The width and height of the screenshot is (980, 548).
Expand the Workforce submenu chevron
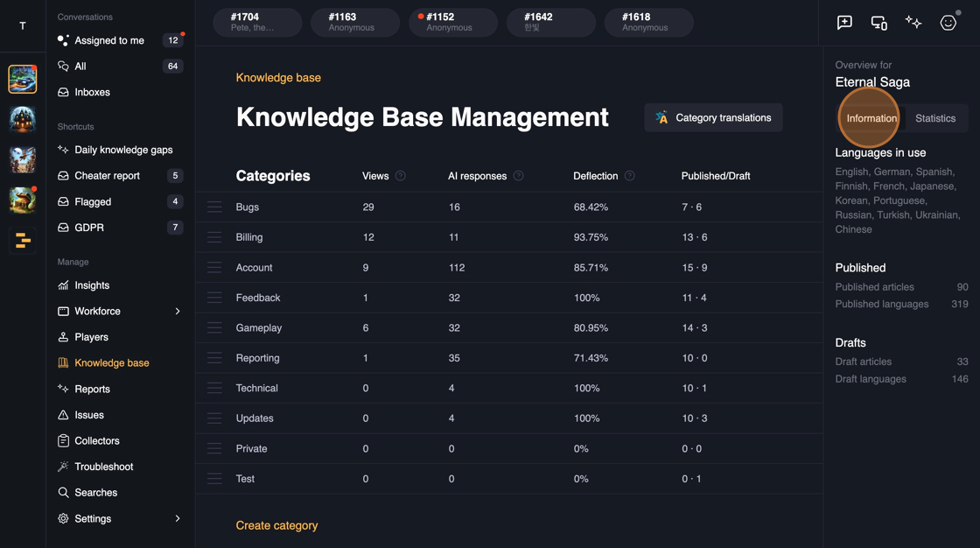coord(178,312)
